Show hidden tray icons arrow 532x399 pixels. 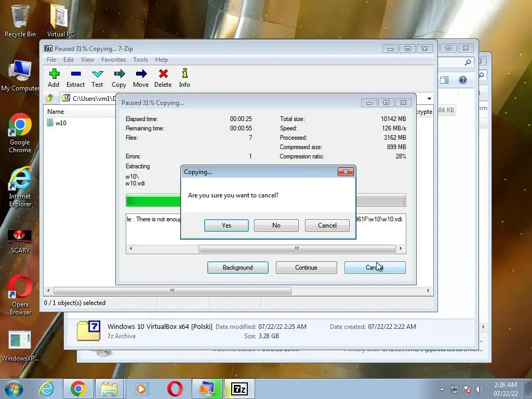[x=442, y=389]
